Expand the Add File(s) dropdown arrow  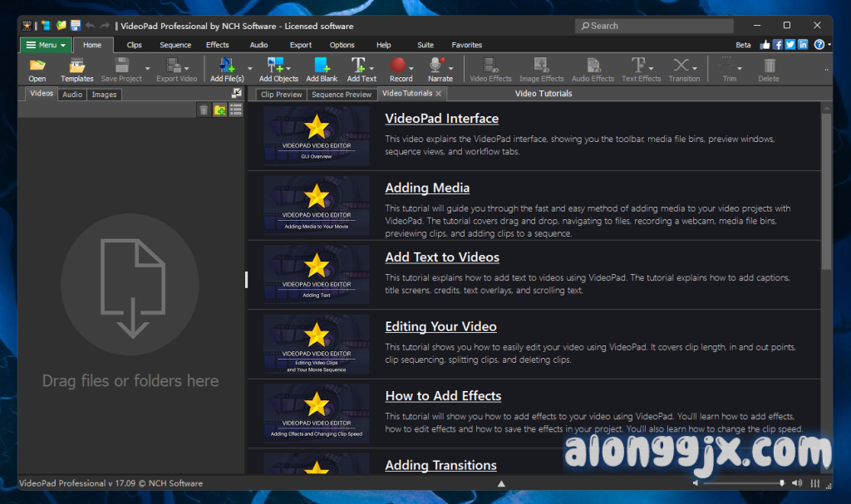(250, 68)
